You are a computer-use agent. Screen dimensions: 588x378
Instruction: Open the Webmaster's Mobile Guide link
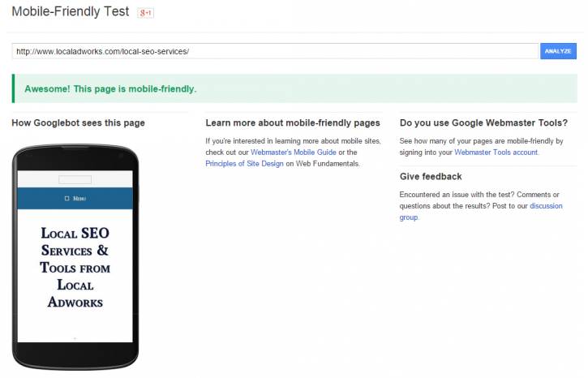pyautogui.click(x=294, y=152)
